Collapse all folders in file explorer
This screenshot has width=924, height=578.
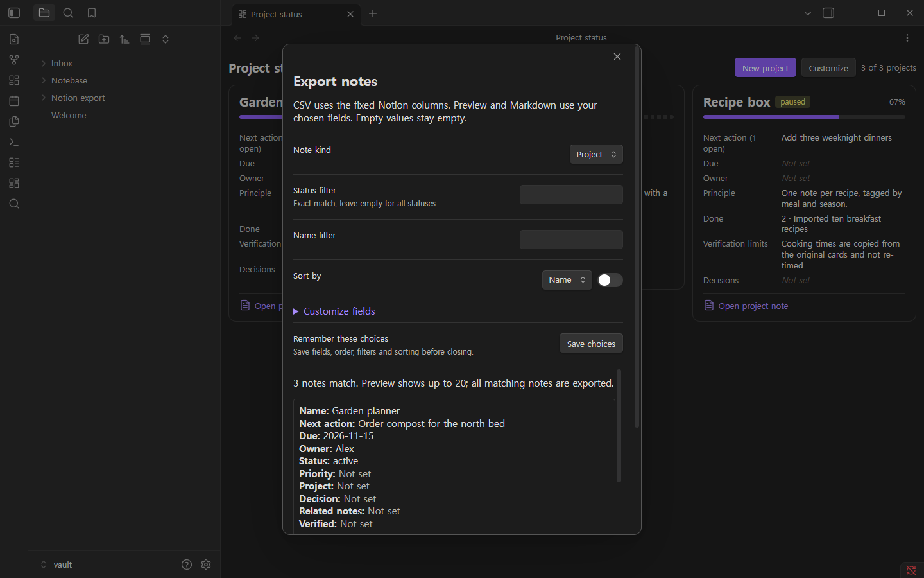166,39
